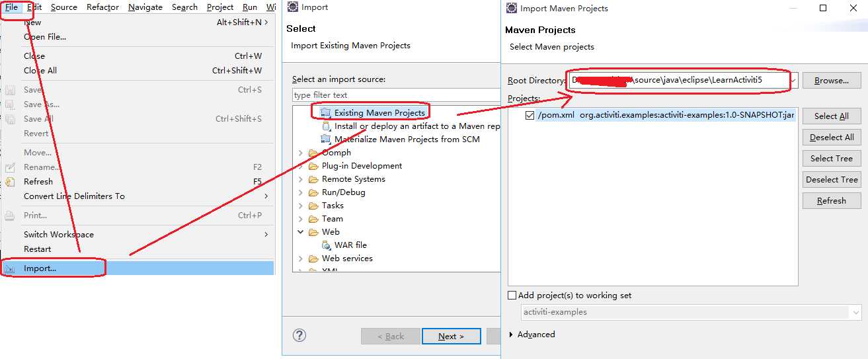Select Refresh in the File menu
The width and height of the screenshot is (868, 359).
(x=38, y=181)
